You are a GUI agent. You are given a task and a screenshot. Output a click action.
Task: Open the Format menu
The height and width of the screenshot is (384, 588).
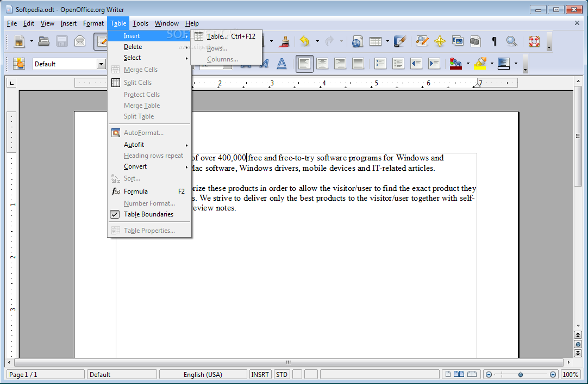pos(93,23)
